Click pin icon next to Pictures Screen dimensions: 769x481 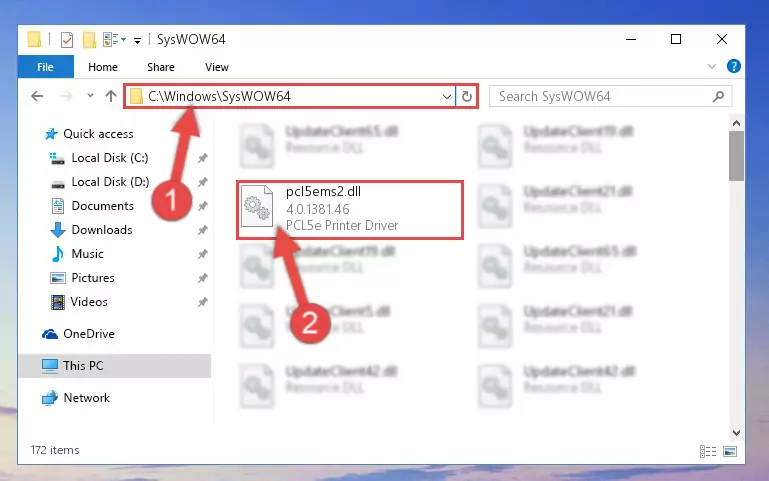click(x=203, y=278)
